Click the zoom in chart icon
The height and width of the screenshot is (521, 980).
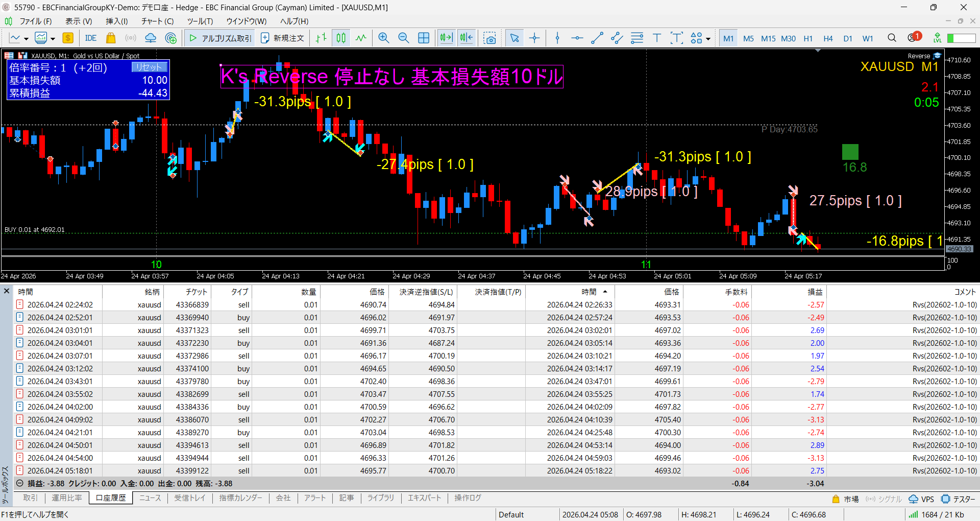tap(383, 38)
